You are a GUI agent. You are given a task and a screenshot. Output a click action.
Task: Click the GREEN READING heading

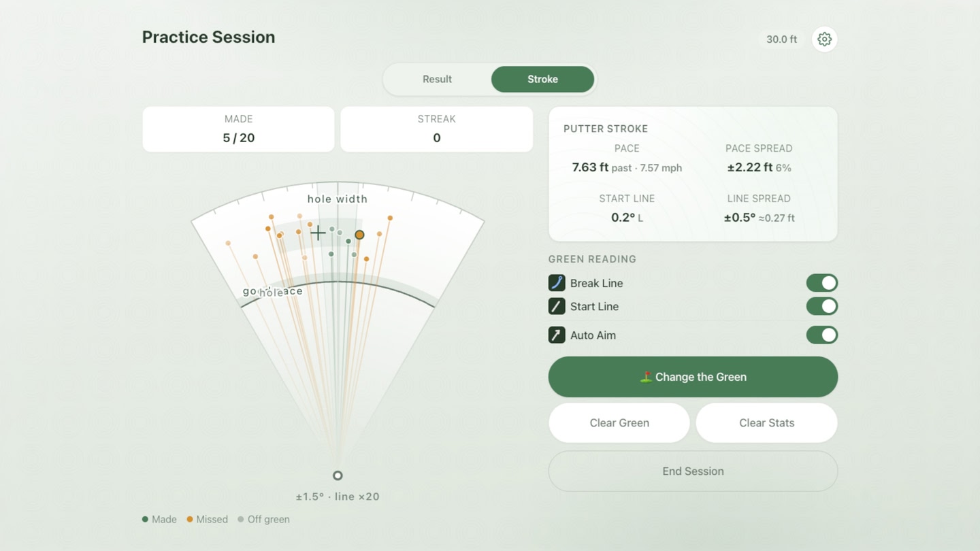[x=592, y=259]
